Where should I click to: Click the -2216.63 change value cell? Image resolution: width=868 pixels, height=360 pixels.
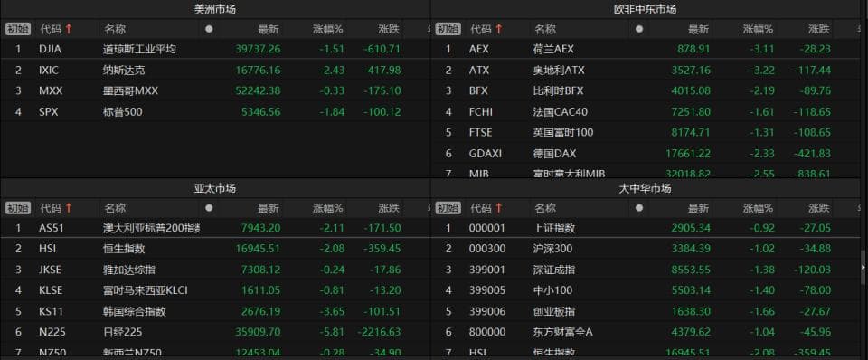[379, 332]
